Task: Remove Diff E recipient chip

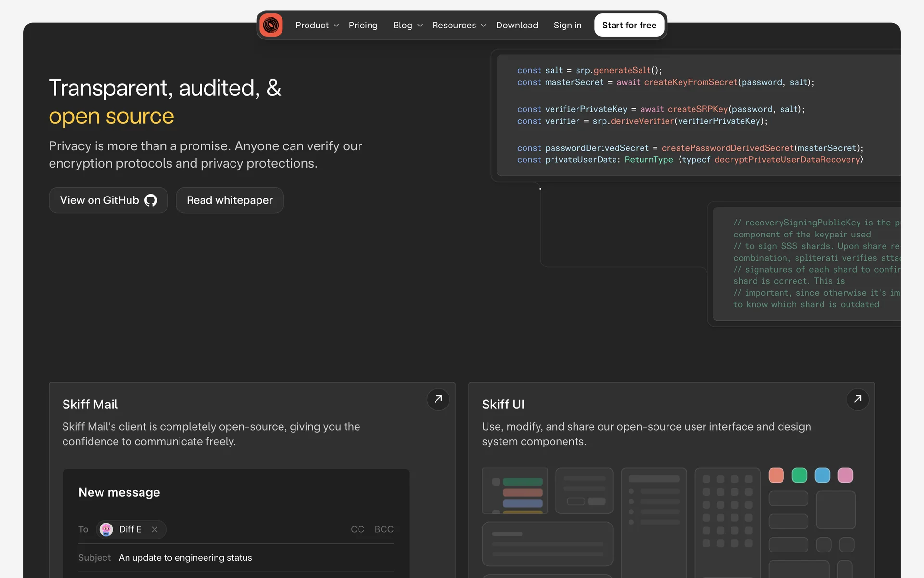Action: pos(154,529)
